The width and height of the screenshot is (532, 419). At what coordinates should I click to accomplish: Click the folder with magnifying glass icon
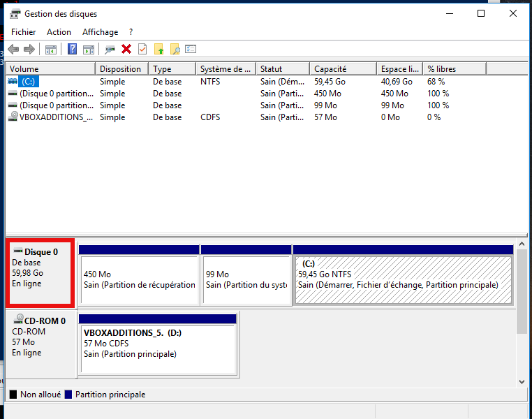click(x=175, y=50)
